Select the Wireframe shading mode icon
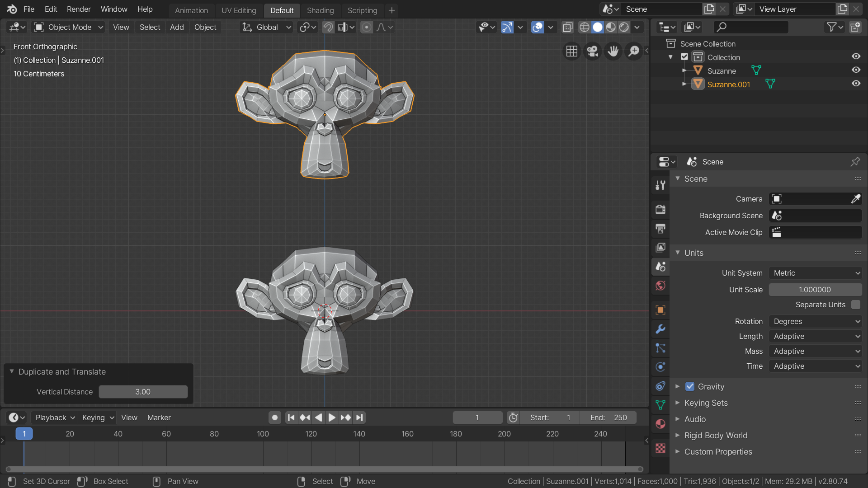Viewport: 868px width, 488px height. pyautogui.click(x=584, y=27)
